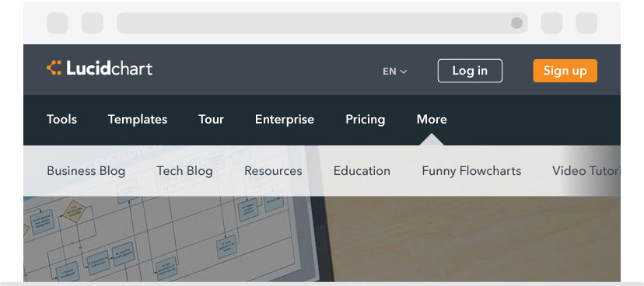Image resolution: width=644 pixels, height=286 pixels.
Task: Go to the Tour page
Action: 211,120
